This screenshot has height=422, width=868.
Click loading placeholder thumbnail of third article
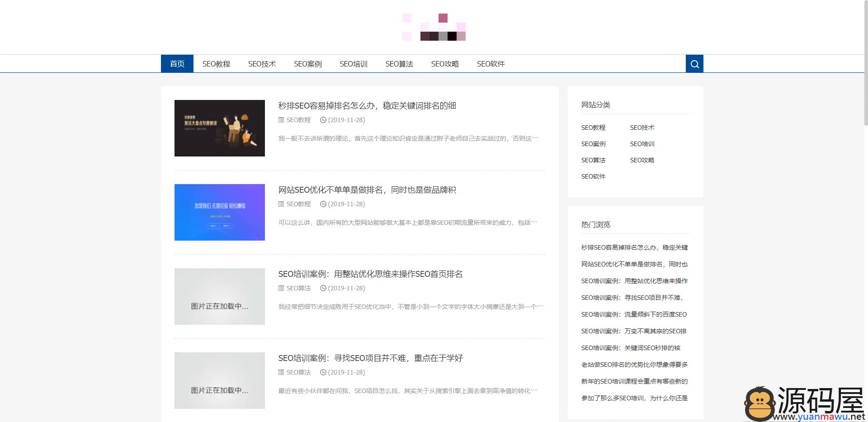coord(220,296)
